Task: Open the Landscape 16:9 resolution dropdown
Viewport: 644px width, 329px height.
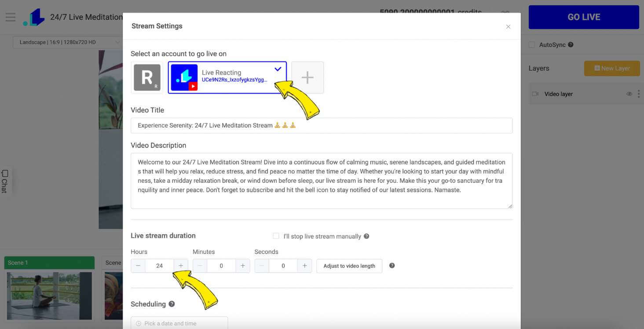Action: (x=67, y=42)
